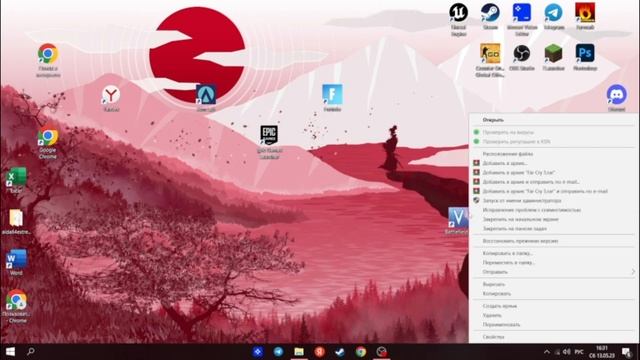Select the Word desktop shortcut
Image resolution: width=640 pixels, height=360 pixels.
[16, 262]
